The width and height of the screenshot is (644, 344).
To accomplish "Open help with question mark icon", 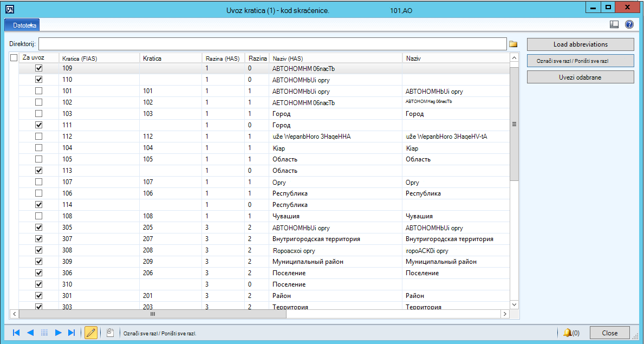I will point(629,25).
